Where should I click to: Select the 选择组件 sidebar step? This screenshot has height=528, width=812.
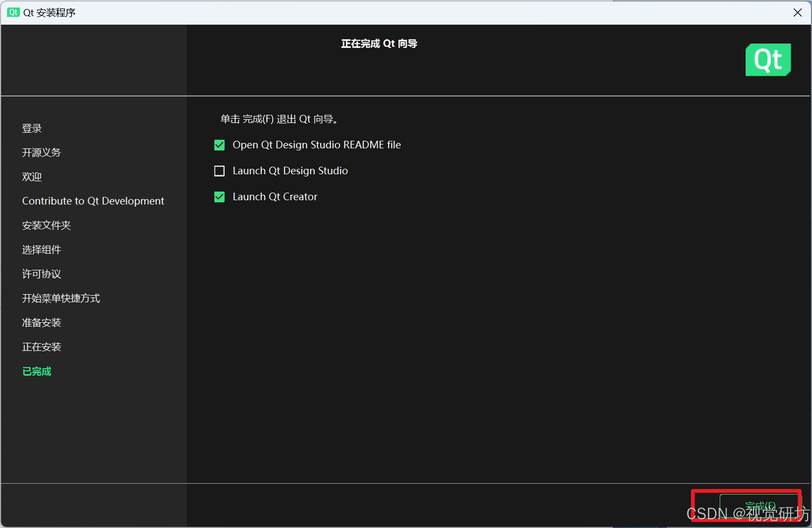coord(41,250)
